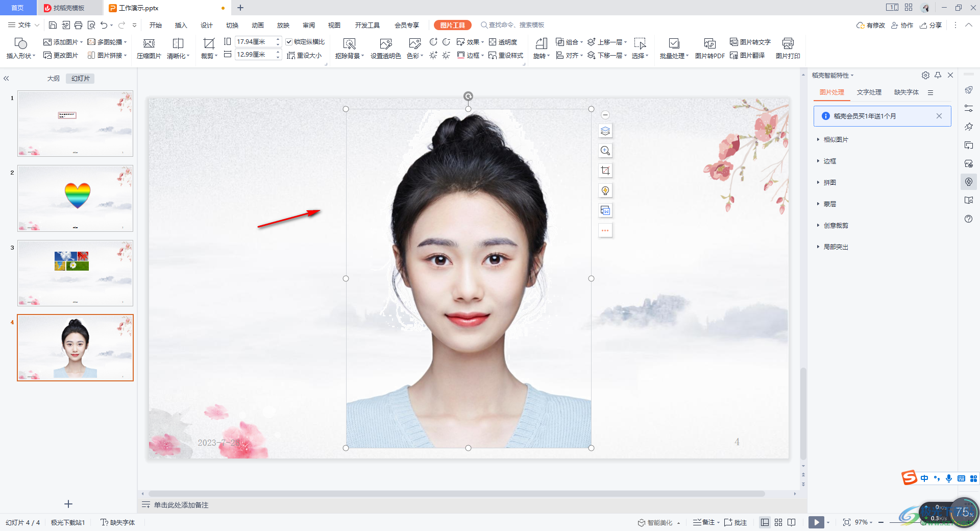This screenshot has height=531, width=980.
Task: Pin the 稻壳智能特性 panel
Action: pos(938,75)
